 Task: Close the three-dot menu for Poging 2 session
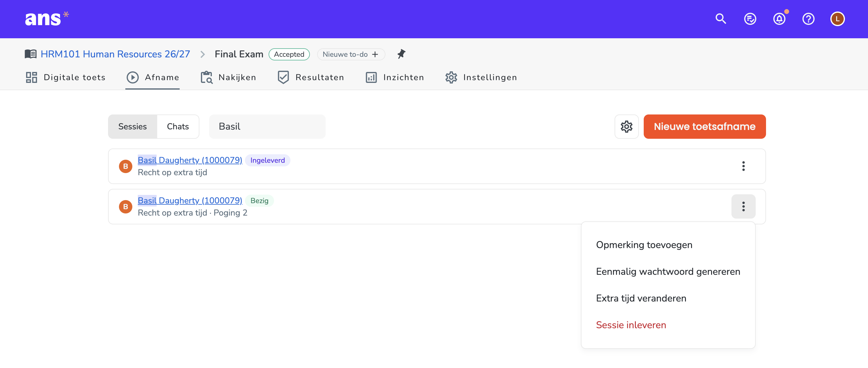tap(743, 206)
